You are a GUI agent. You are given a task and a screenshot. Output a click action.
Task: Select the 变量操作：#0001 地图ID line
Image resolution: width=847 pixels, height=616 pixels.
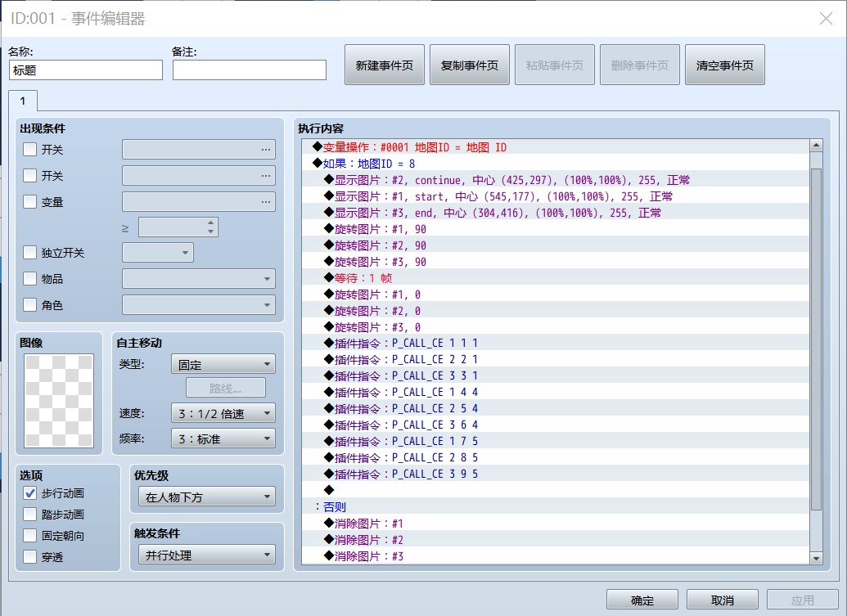point(556,147)
